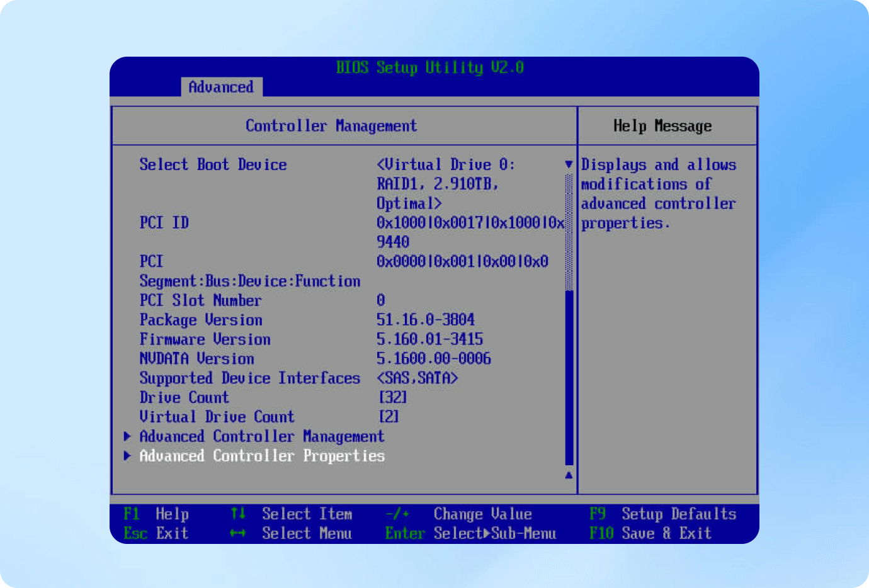Select the Advanced tab

pos(221,87)
